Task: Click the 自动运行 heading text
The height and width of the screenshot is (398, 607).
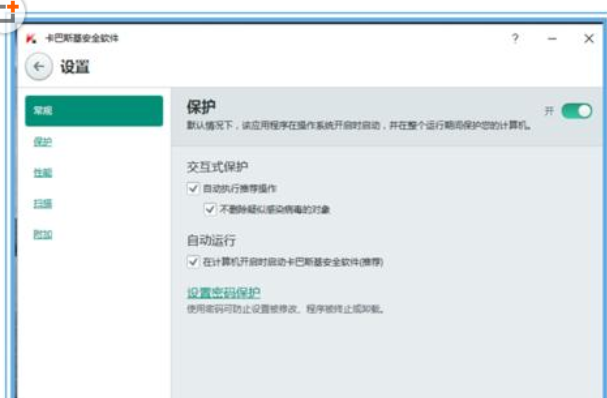Action: 211,240
